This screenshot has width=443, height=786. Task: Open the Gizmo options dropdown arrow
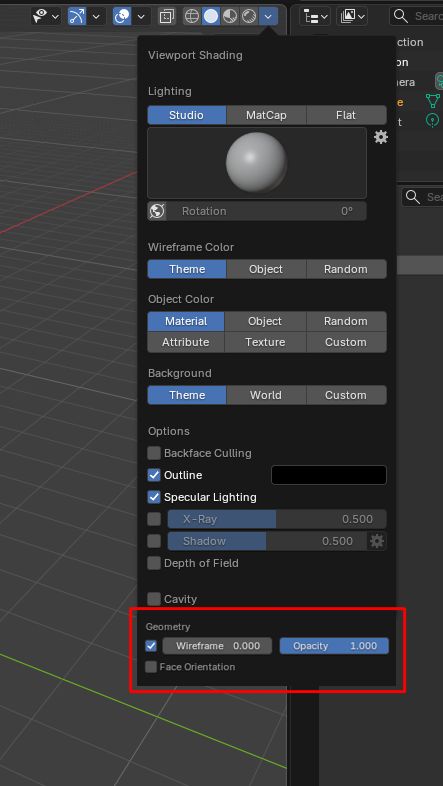coord(97,17)
